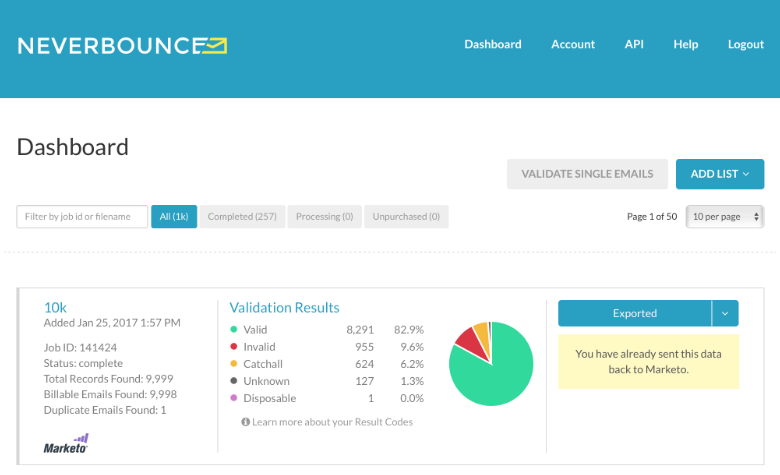Click the dark Unknown legend dot

click(234, 381)
